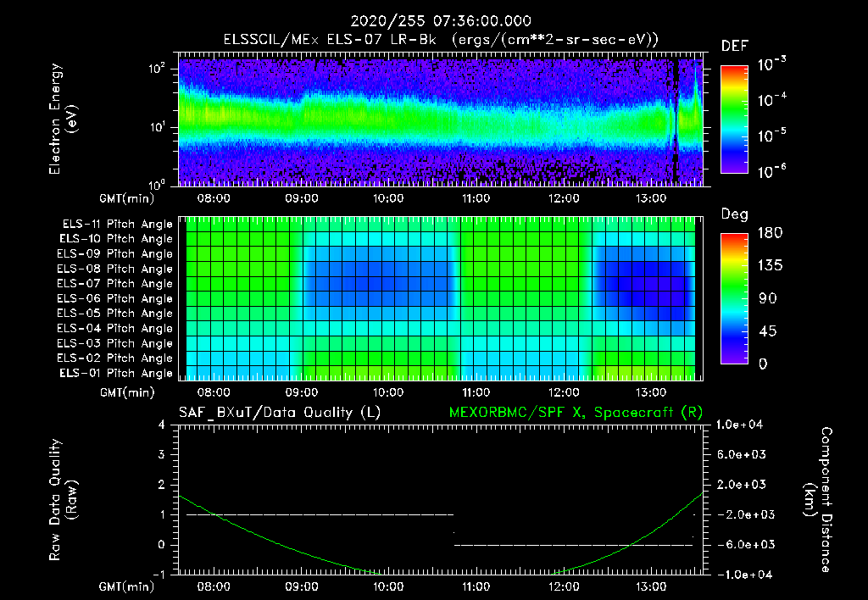Select the ELSSCIL/MEx ELS-07 LR-Bk plot title
The image size is (868, 600).
(441, 40)
